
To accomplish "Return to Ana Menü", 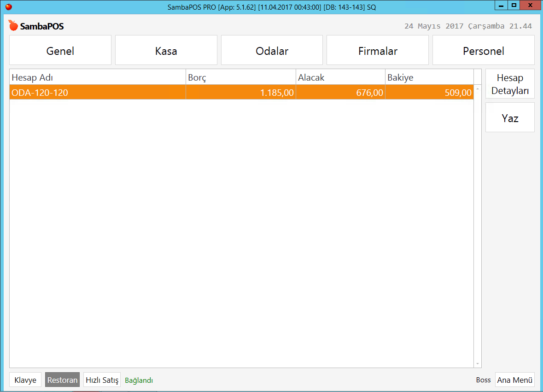I will (x=514, y=380).
